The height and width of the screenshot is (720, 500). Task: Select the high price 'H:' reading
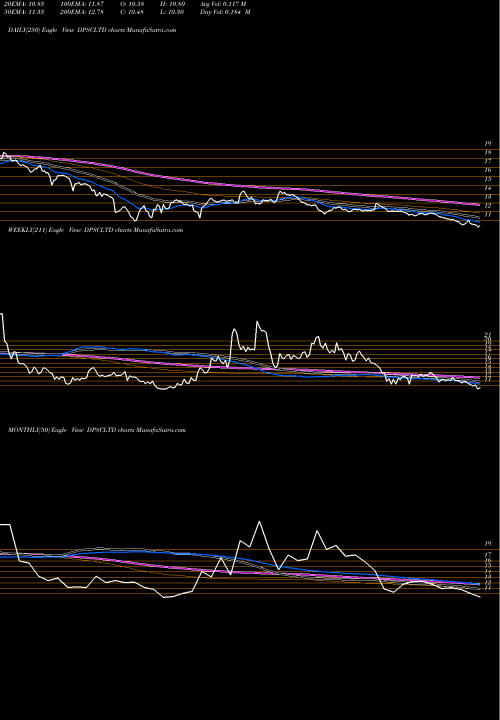[172, 3]
